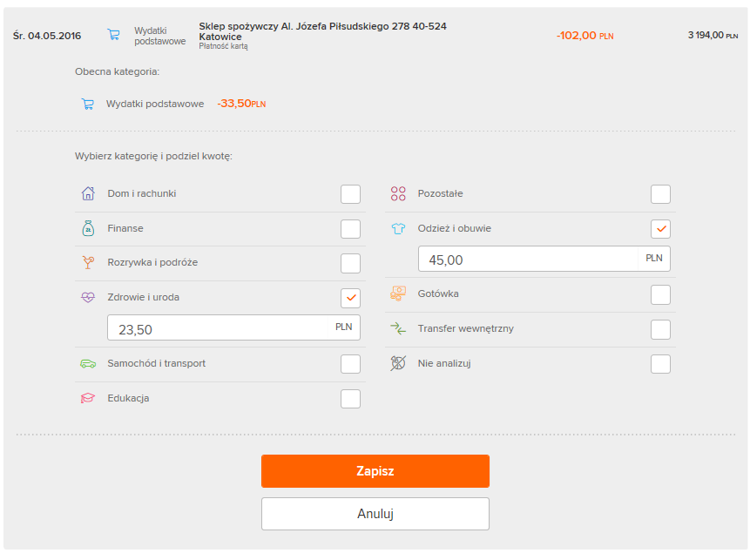Uncheck the Odzież i obuwie checkbox
Screen dimensions: 750x560
(x=661, y=229)
